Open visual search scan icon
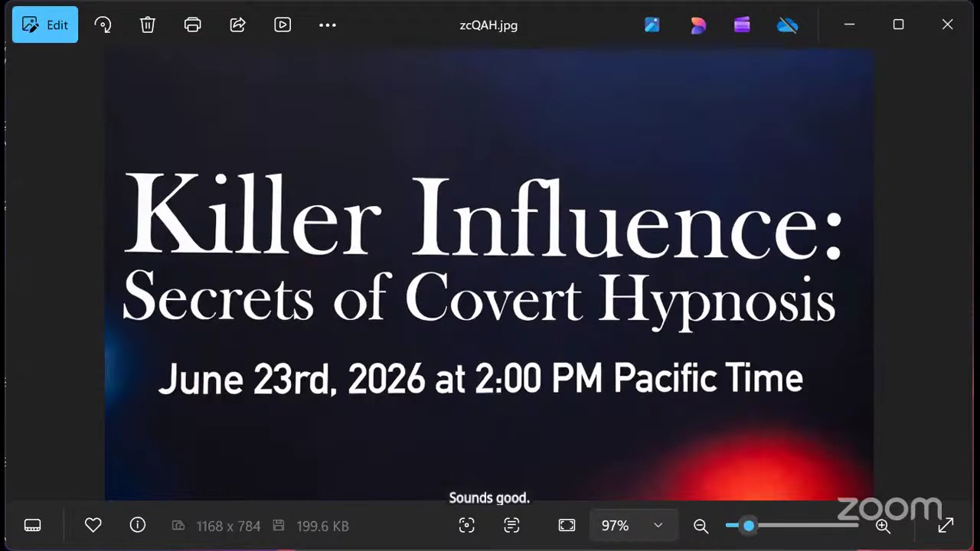980x551 pixels. click(467, 525)
